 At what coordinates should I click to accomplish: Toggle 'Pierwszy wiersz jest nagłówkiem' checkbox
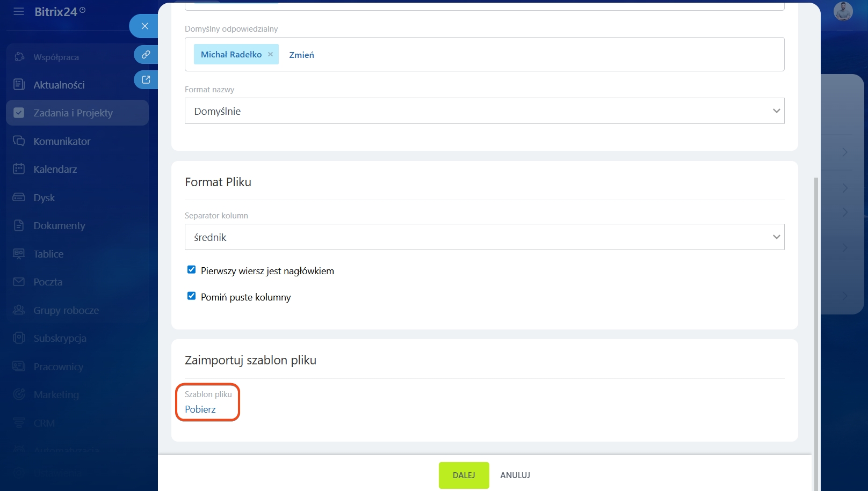tap(191, 270)
